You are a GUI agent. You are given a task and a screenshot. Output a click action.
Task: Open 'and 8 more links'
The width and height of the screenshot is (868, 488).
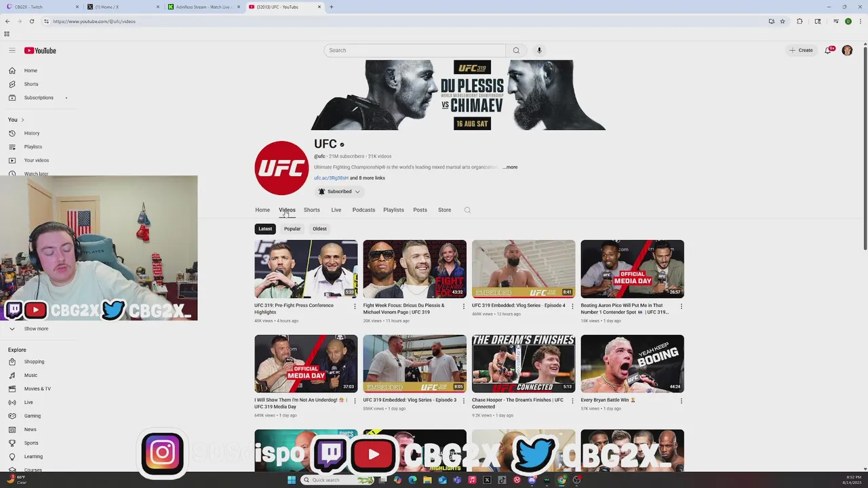coord(368,178)
